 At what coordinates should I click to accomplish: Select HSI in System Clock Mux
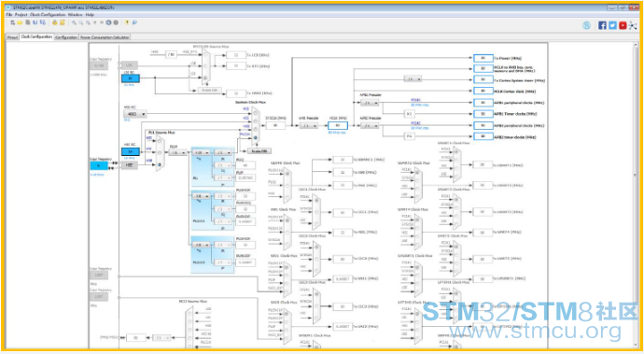pos(256,121)
